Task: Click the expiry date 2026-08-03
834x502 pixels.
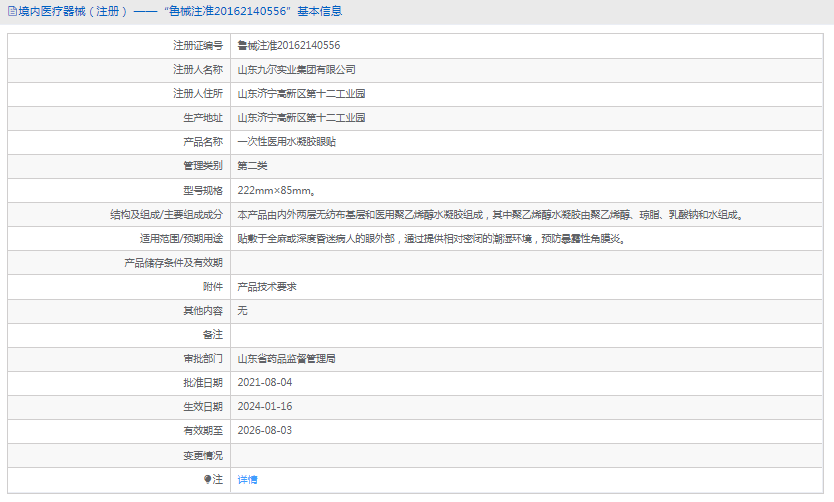Action: pos(264,430)
